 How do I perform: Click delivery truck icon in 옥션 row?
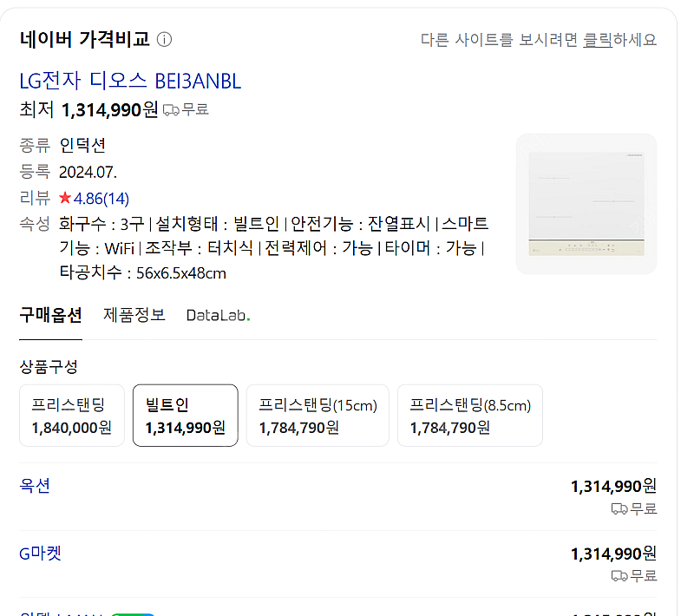(x=619, y=509)
